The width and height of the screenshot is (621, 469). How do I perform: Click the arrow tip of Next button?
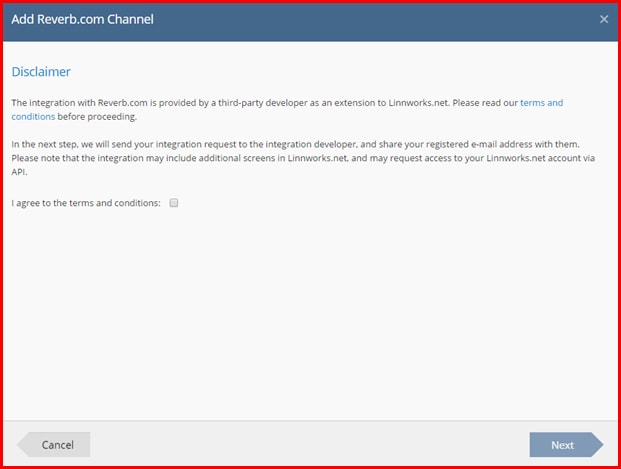coord(597,444)
